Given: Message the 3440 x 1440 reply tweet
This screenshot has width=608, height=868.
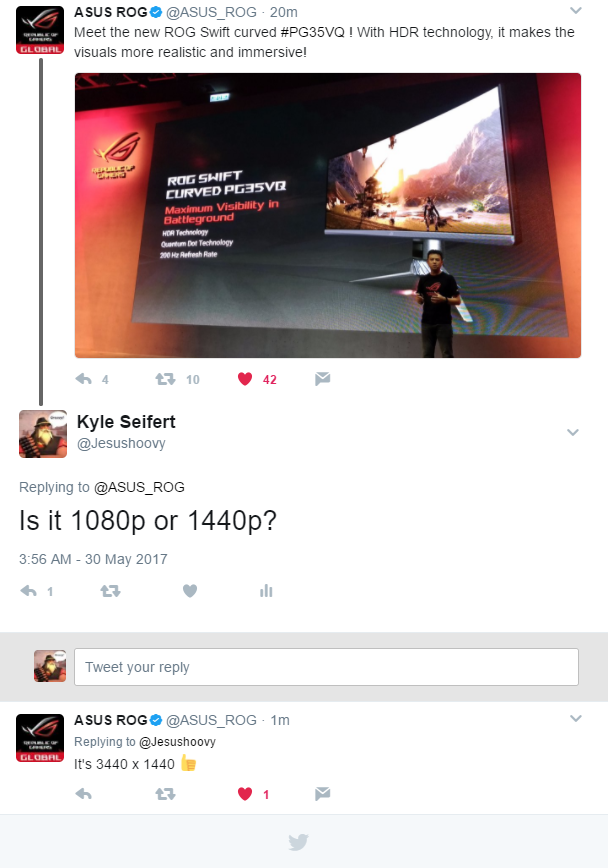Looking at the screenshot, I should (x=322, y=794).
